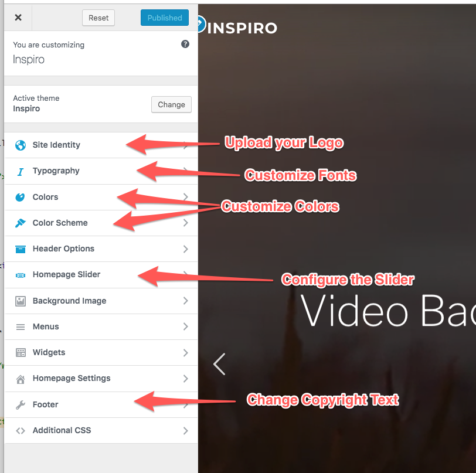Click the Additional CSS code brackets icon
Viewport: 476px width, 473px height.
pos(21,430)
